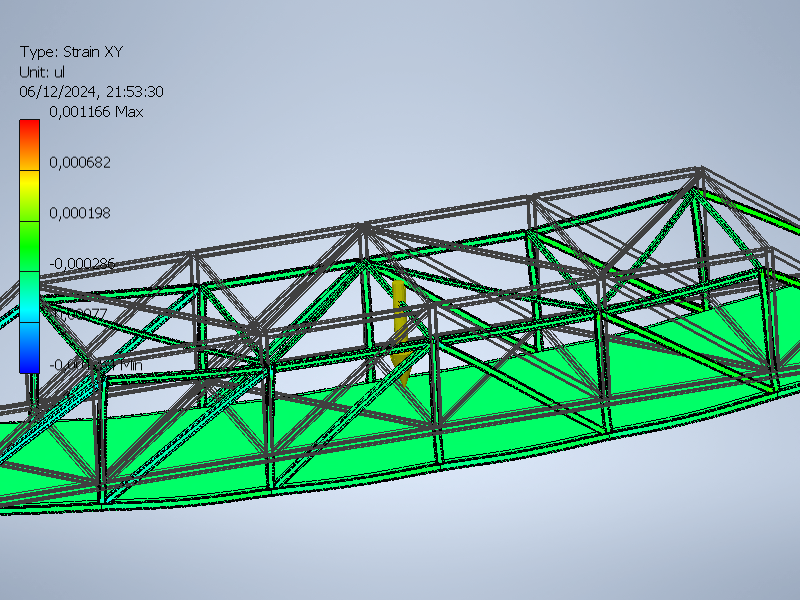Click the "0,000198" legend value
The height and width of the screenshot is (600, 800).
point(80,213)
